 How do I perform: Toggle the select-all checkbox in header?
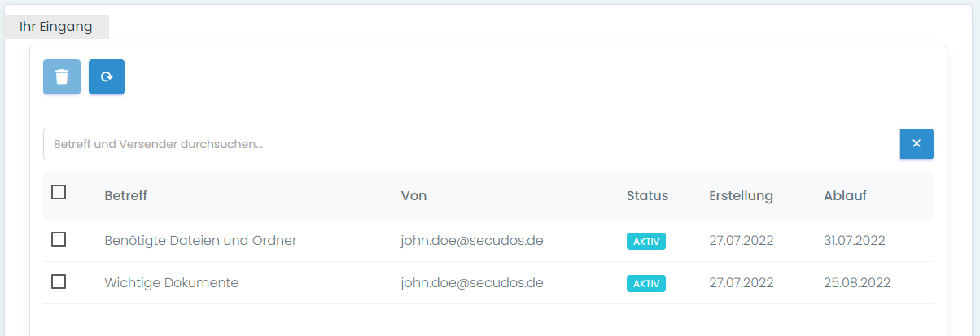pos(59,193)
